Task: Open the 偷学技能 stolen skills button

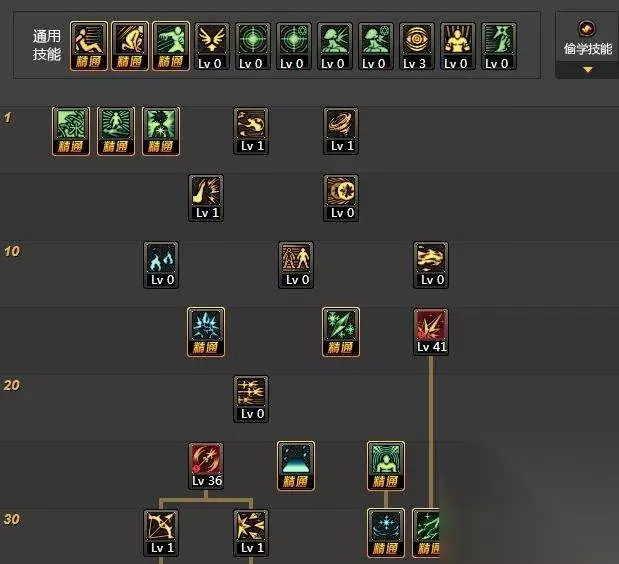Action: [588, 39]
